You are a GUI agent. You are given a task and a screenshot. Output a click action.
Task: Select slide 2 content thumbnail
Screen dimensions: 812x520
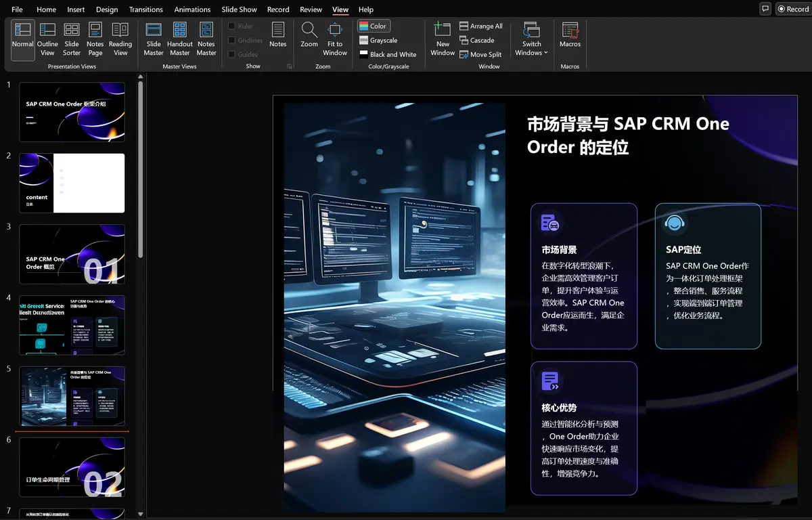click(x=72, y=183)
